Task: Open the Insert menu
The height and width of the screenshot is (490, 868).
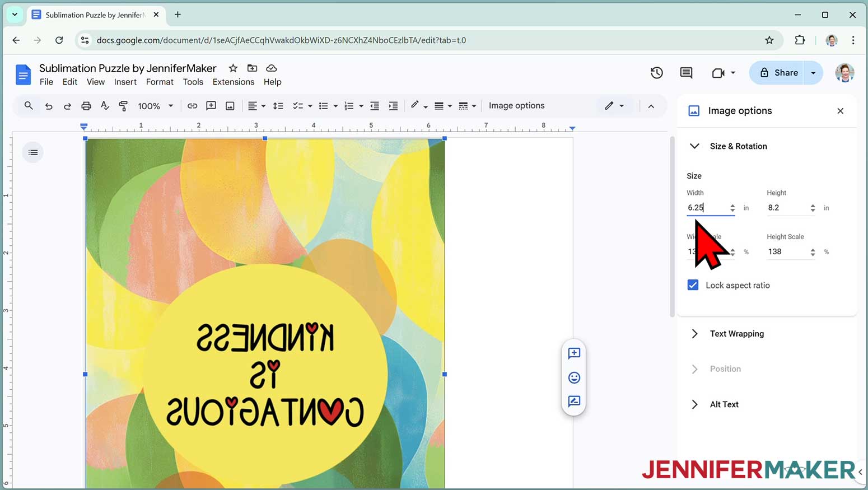Action: (x=125, y=82)
